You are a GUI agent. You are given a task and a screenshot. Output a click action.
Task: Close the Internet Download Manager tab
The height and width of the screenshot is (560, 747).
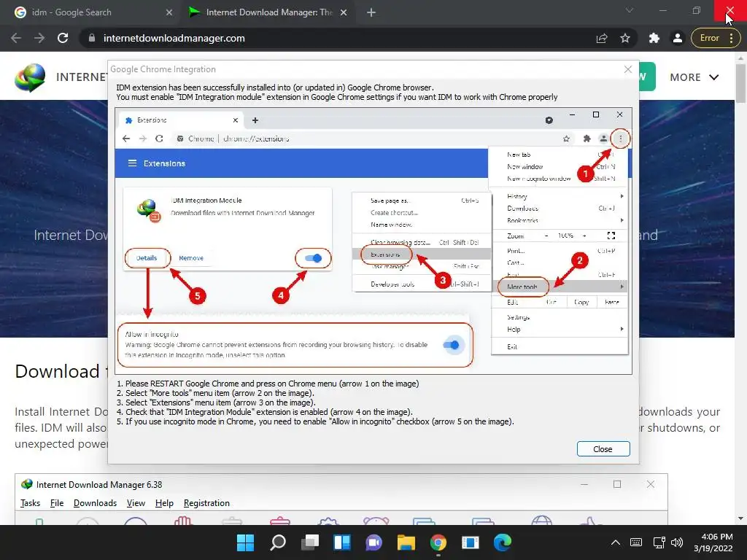pyautogui.click(x=344, y=12)
